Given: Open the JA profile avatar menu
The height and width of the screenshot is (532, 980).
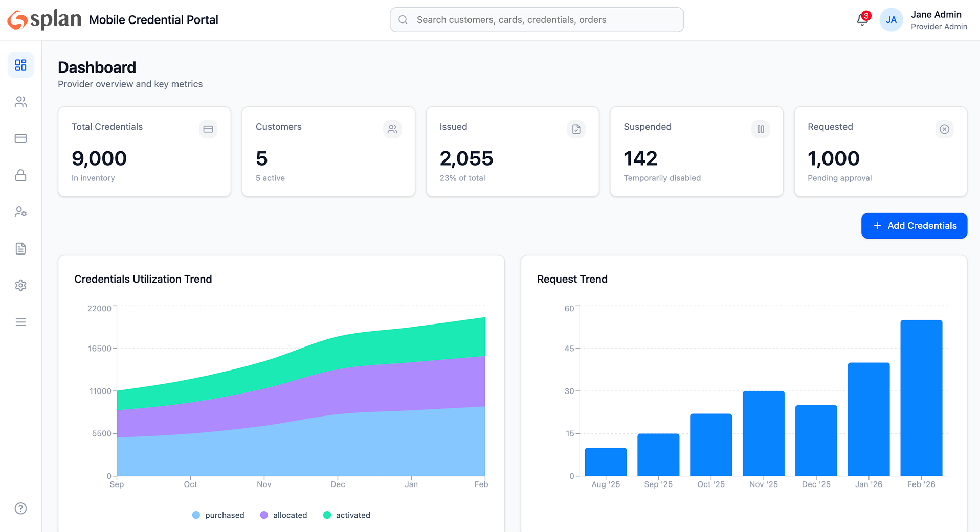Looking at the screenshot, I should [892, 19].
